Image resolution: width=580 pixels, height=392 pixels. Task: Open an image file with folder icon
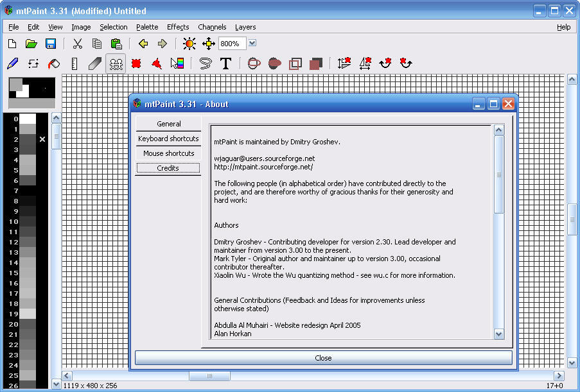click(31, 44)
